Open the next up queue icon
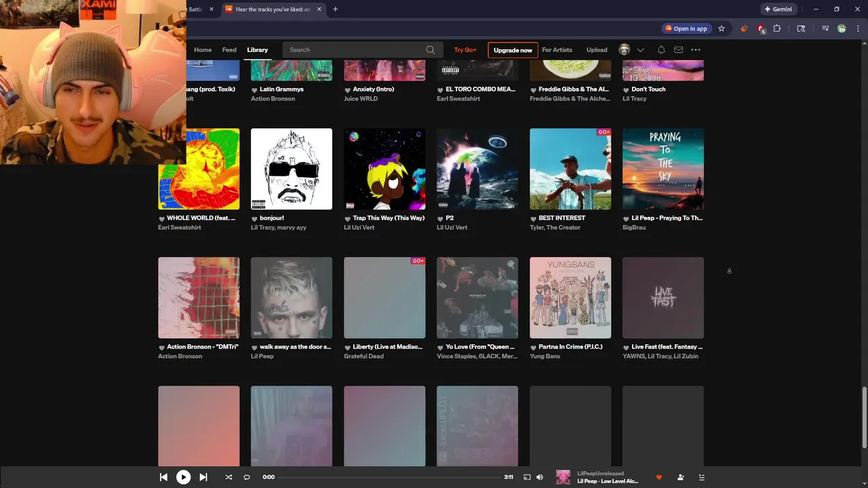Viewport: 868px width, 488px height. (702, 477)
